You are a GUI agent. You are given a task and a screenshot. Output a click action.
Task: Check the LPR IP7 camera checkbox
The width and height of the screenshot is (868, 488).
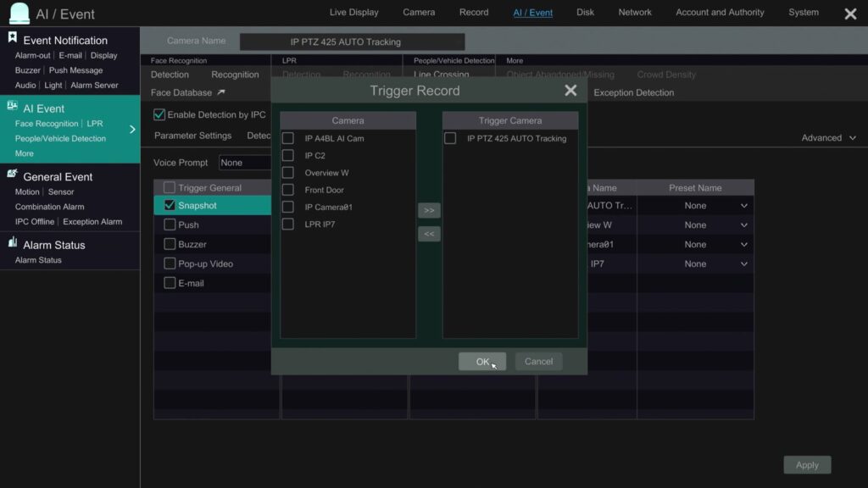pyautogui.click(x=288, y=224)
